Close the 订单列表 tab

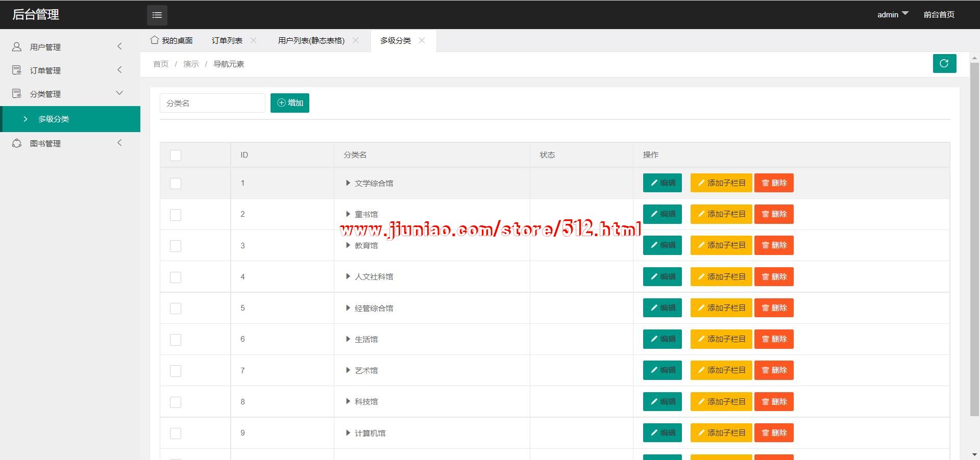point(254,40)
